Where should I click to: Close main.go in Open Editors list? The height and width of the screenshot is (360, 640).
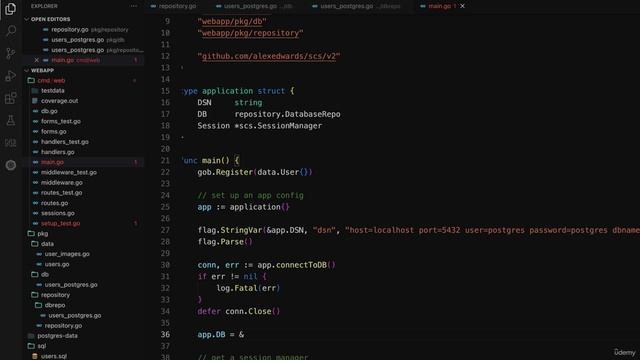[36, 60]
